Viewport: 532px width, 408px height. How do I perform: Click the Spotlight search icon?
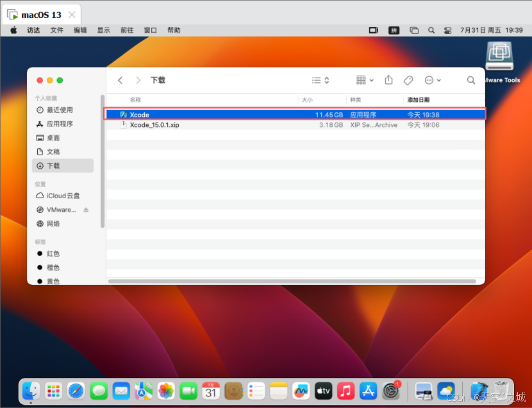431,30
